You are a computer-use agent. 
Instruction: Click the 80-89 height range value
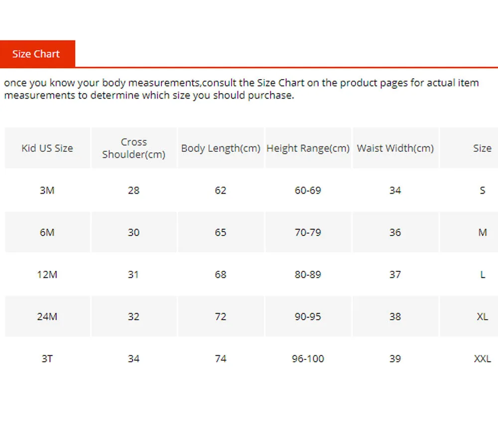(308, 274)
